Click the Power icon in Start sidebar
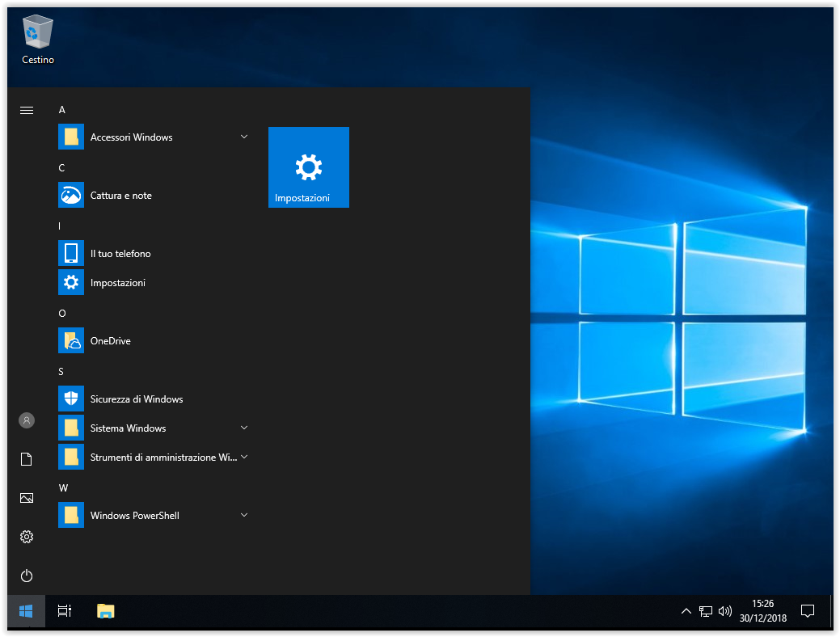This screenshot has width=840, height=637. [26, 576]
